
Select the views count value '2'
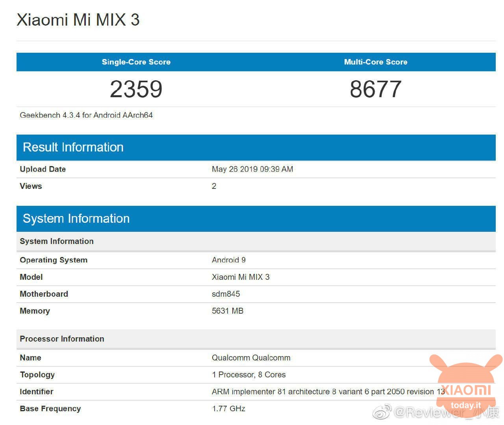click(214, 186)
